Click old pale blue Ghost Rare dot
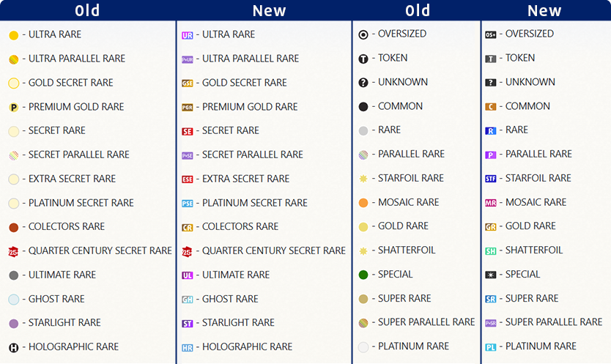Screen dimensions: 611x364 point(14,300)
